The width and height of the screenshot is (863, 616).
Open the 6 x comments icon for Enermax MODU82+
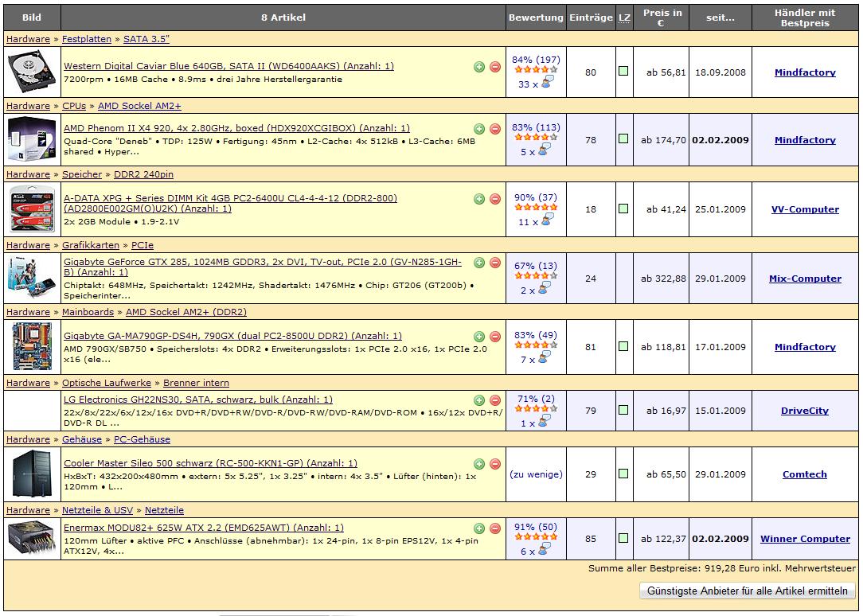(x=544, y=550)
